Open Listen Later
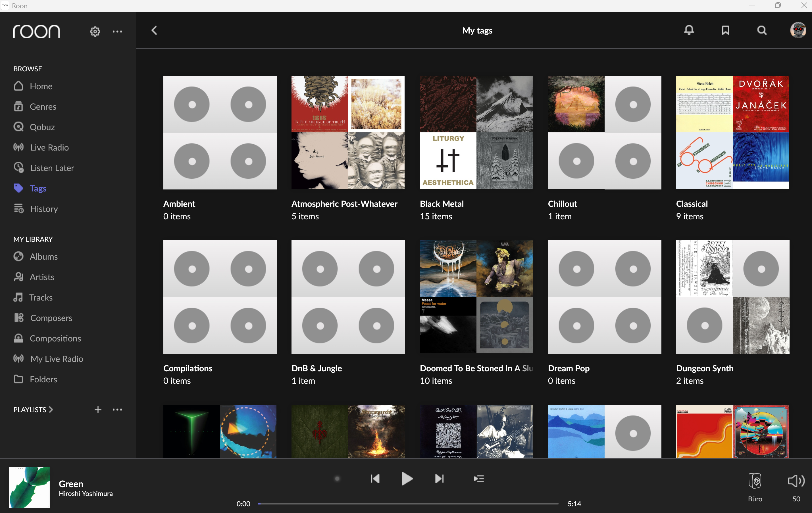 pyautogui.click(x=43, y=168)
